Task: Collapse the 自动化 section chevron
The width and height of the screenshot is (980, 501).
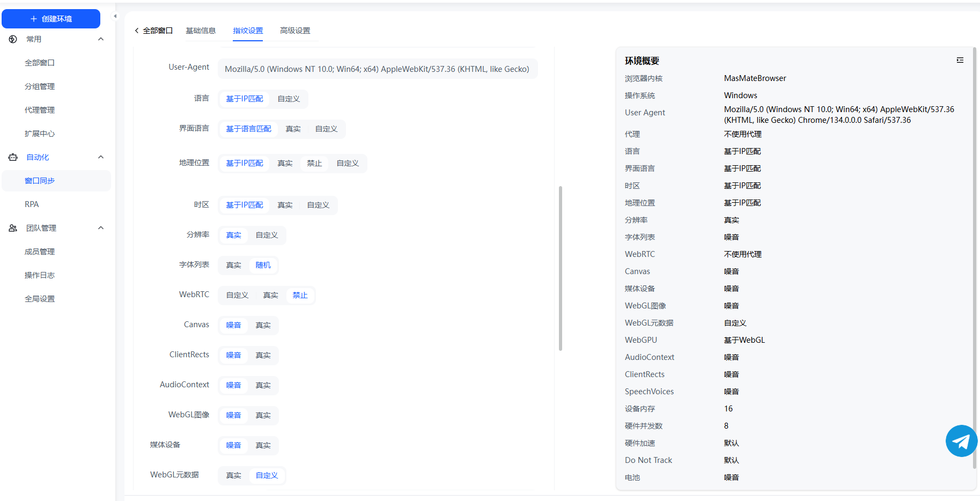Action: [101, 157]
